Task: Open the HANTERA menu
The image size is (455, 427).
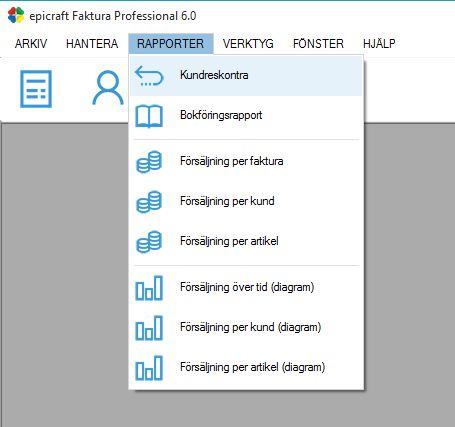Action: click(92, 44)
